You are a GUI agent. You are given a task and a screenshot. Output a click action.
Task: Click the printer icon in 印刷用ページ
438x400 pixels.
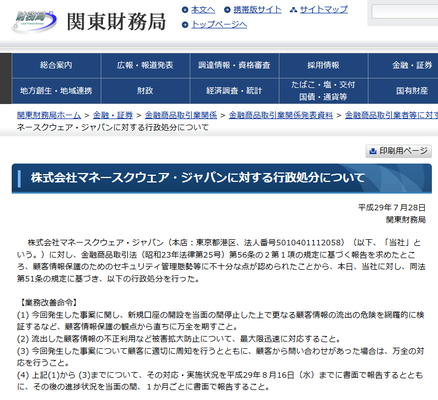(373, 151)
